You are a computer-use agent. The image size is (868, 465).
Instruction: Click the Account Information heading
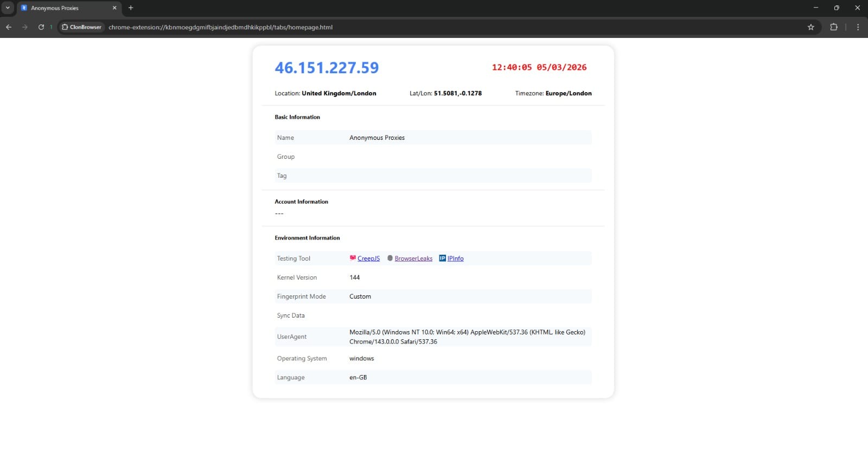tap(301, 202)
